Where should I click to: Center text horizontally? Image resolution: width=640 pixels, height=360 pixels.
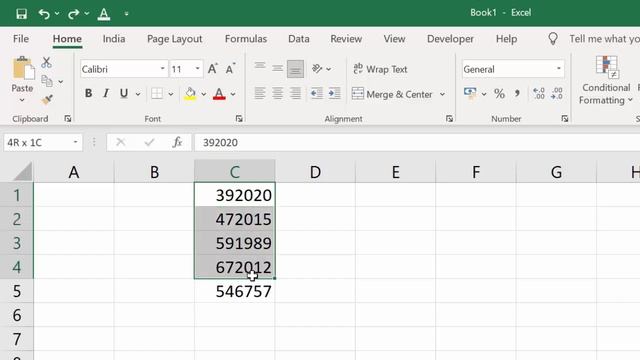[278, 93]
